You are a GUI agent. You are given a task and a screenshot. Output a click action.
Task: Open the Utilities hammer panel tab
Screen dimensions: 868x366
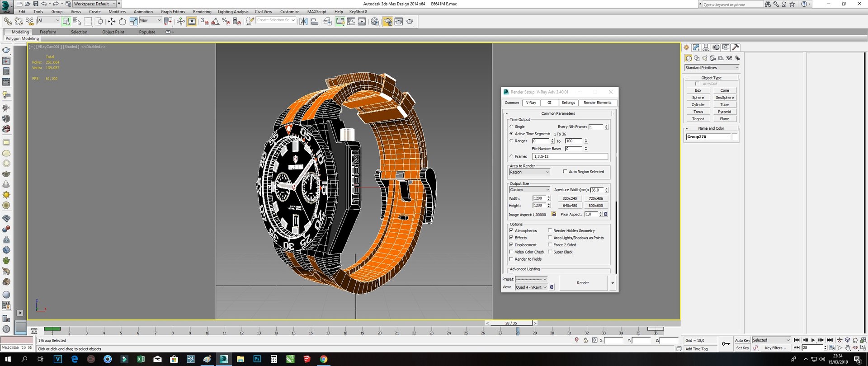pyautogui.click(x=736, y=47)
